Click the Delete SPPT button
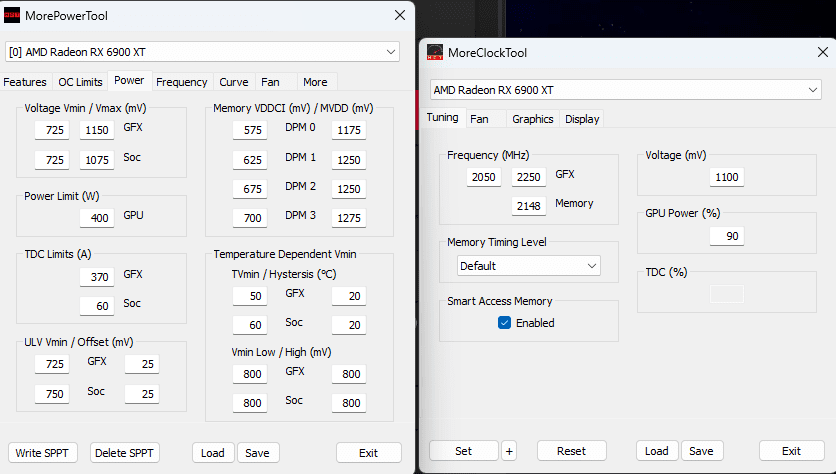The image size is (836, 474). pos(124,453)
